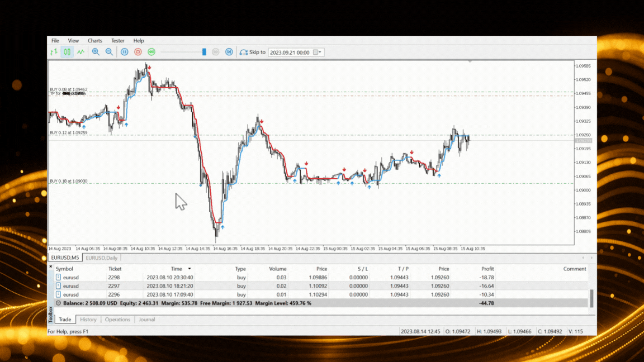Click the total profit -44.78
The height and width of the screenshot is (362, 644).
tap(486, 303)
